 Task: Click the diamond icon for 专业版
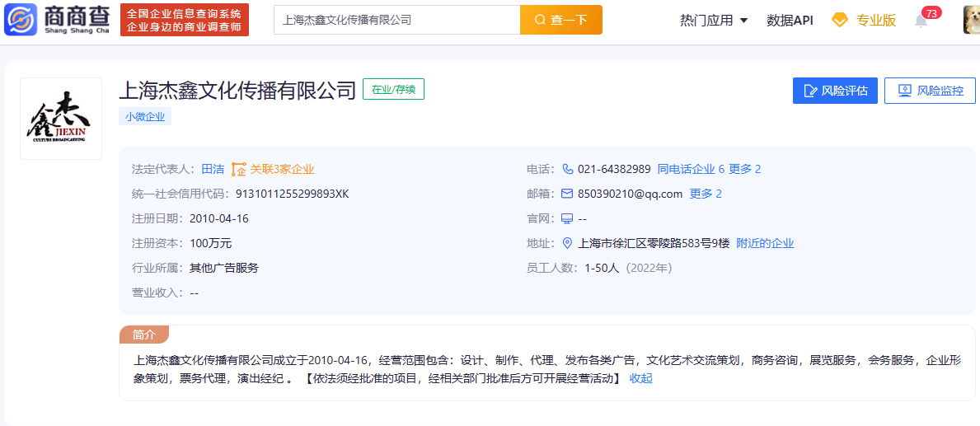pyautogui.click(x=839, y=20)
